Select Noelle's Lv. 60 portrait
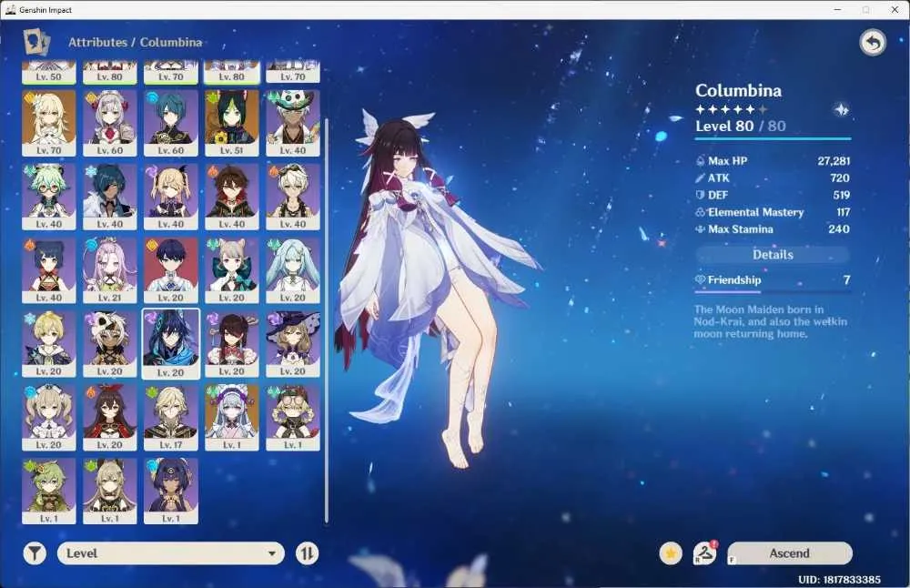Screen dimensions: 910x588 point(110,123)
